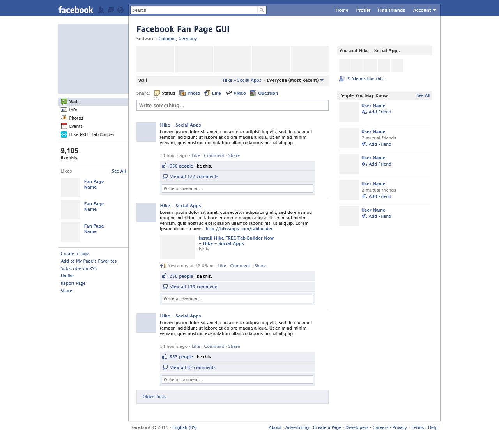499x448 pixels.
Task: Click inside the Search field
Action: pos(194,10)
